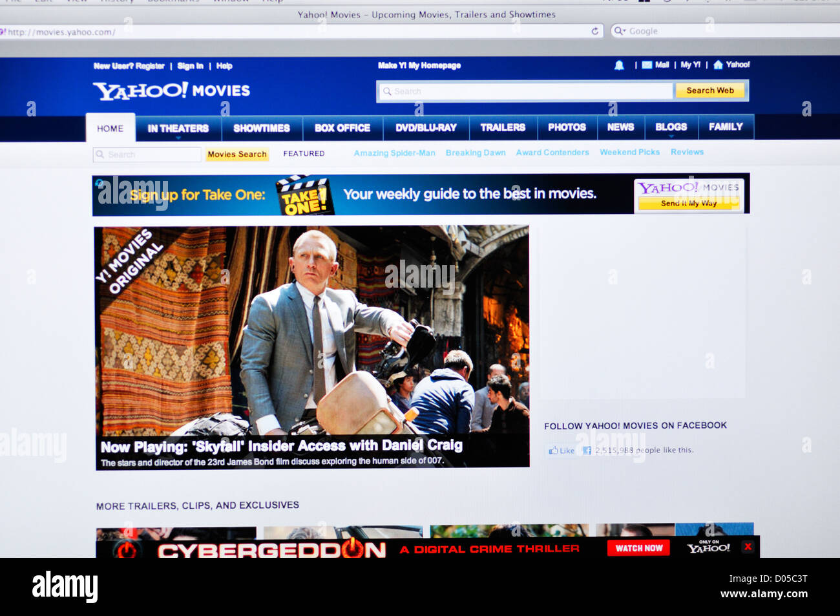Click the Register link

150,66
